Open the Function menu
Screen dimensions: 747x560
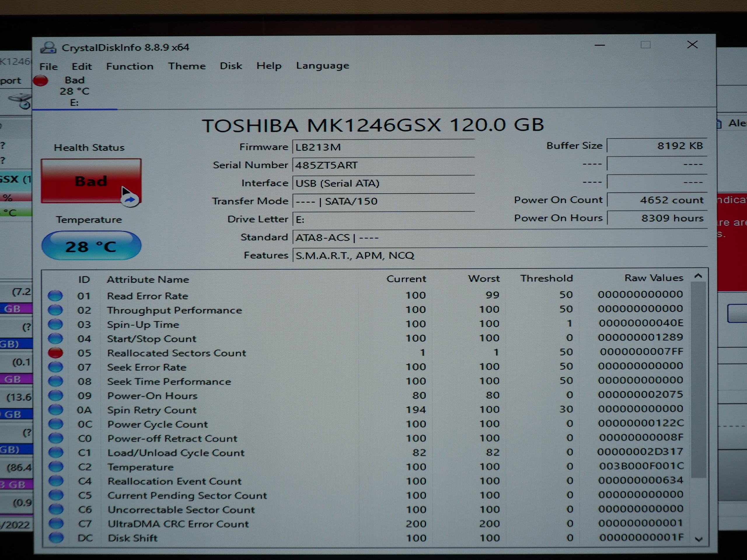[x=130, y=66]
